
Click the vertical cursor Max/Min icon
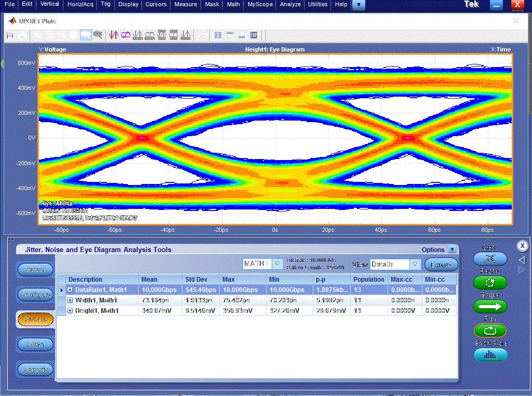(x=162, y=35)
